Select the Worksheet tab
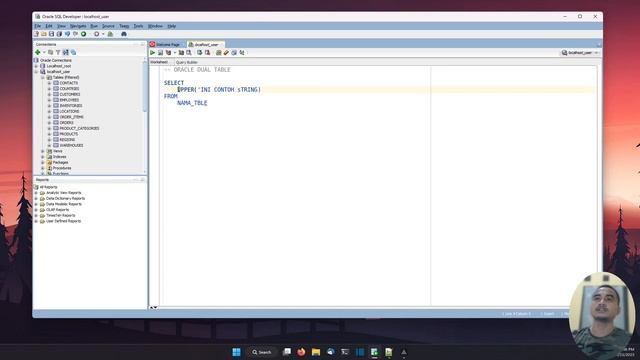 [x=159, y=62]
